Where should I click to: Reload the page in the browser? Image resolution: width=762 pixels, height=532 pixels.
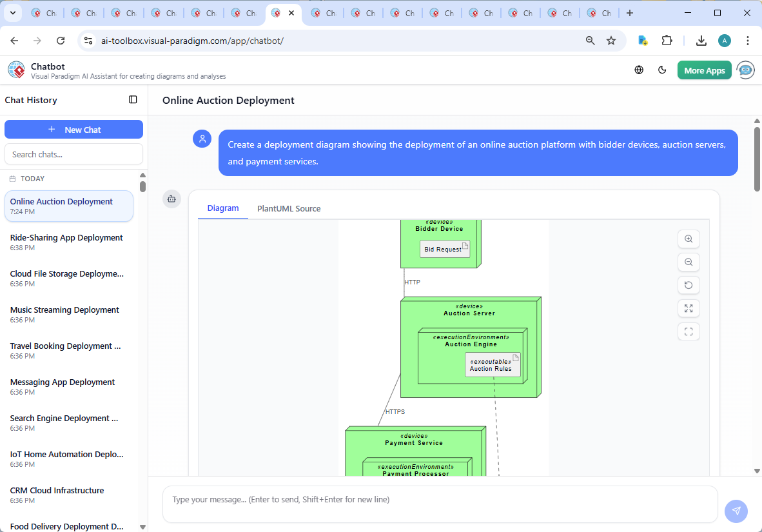[x=61, y=40]
